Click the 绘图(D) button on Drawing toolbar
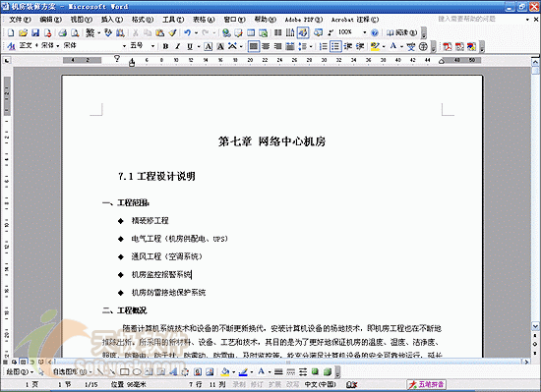Viewport: 541px width, 392px height. (x=20, y=372)
